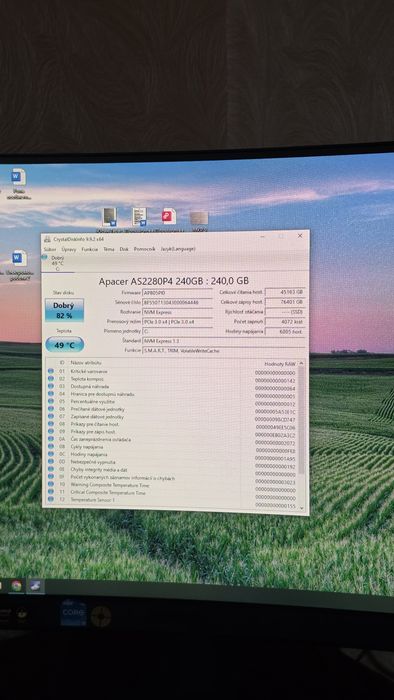The height and width of the screenshot is (700, 394).
Task: Click status icon of row 0C Hodiny napájania
Action: (51, 454)
